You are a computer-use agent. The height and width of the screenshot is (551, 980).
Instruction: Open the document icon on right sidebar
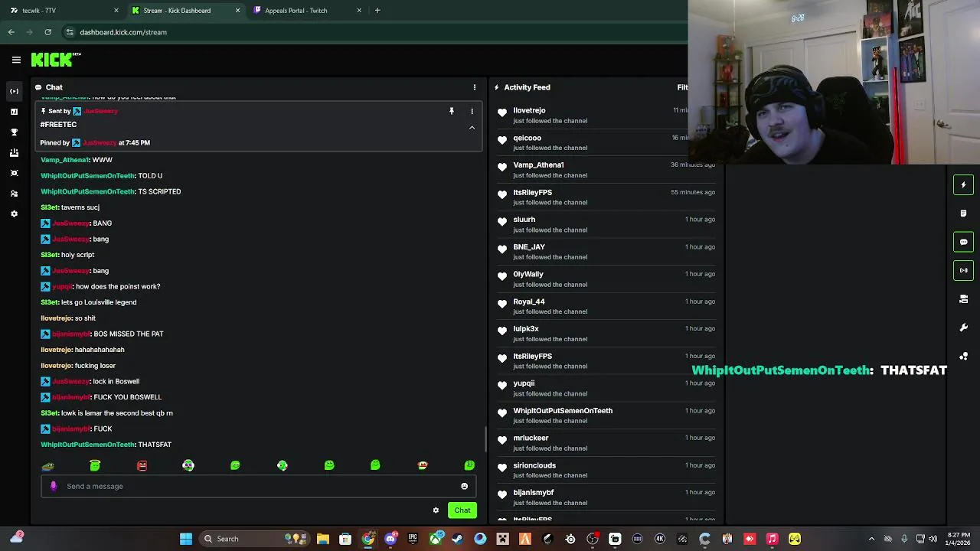pos(963,214)
